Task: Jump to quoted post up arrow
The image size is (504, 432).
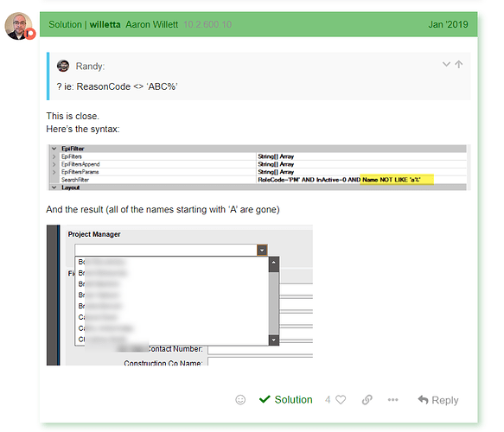Action: click(459, 64)
